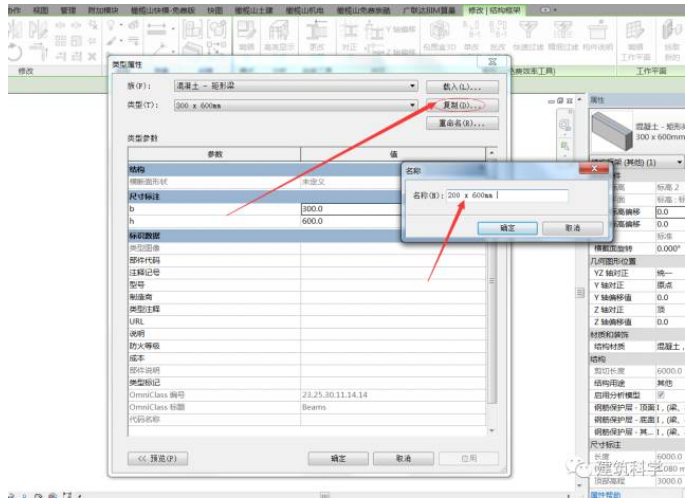689x499 pixels.
Task: Click the beam type thumbnail in Properties
Action: 612,130
